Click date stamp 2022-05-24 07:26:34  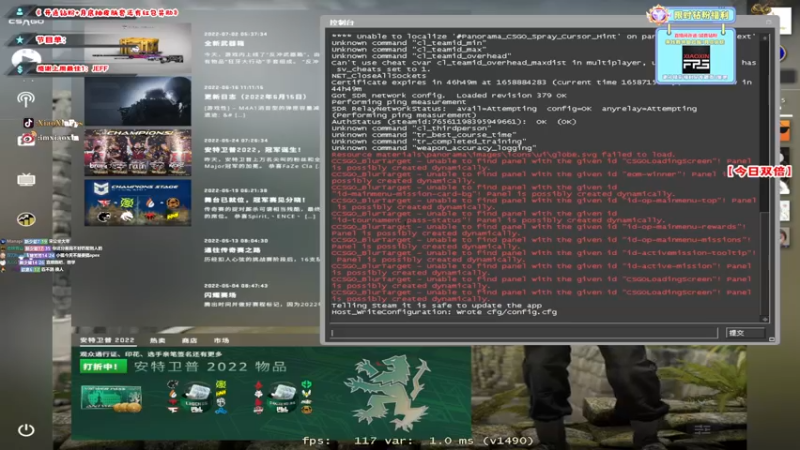tap(235, 140)
